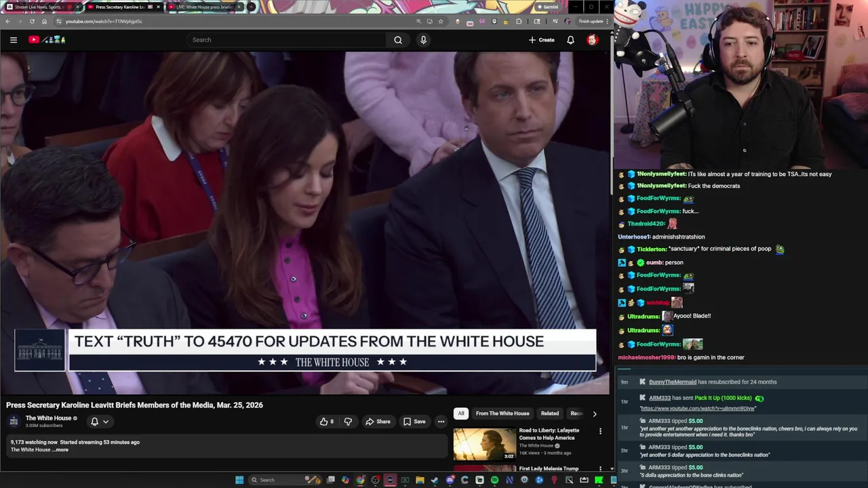Like the video with thumbs-up button

click(x=328, y=422)
